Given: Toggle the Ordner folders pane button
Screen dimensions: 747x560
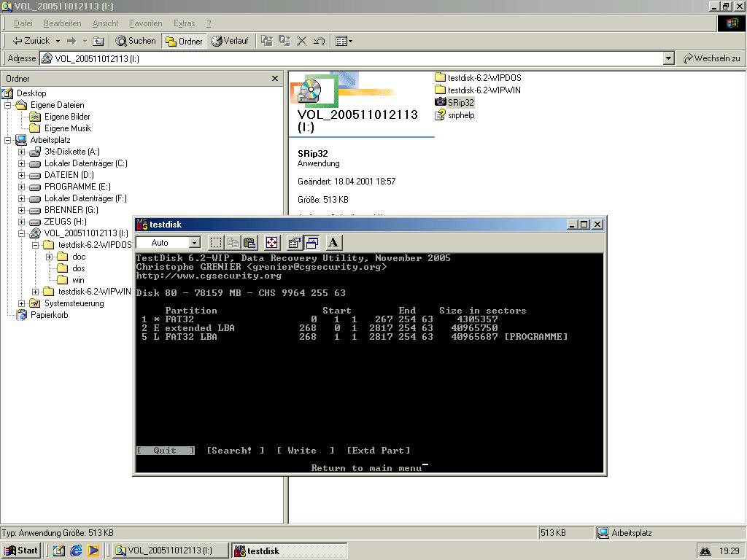Looking at the screenshot, I should click(184, 42).
